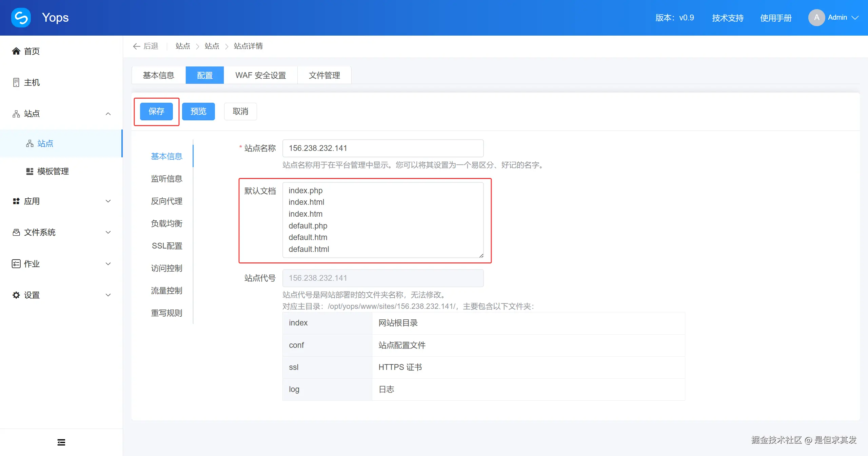868x456 pixels.
Task: Expand the 设置 sidebar menu chevron
Action: tap(108, 295)
